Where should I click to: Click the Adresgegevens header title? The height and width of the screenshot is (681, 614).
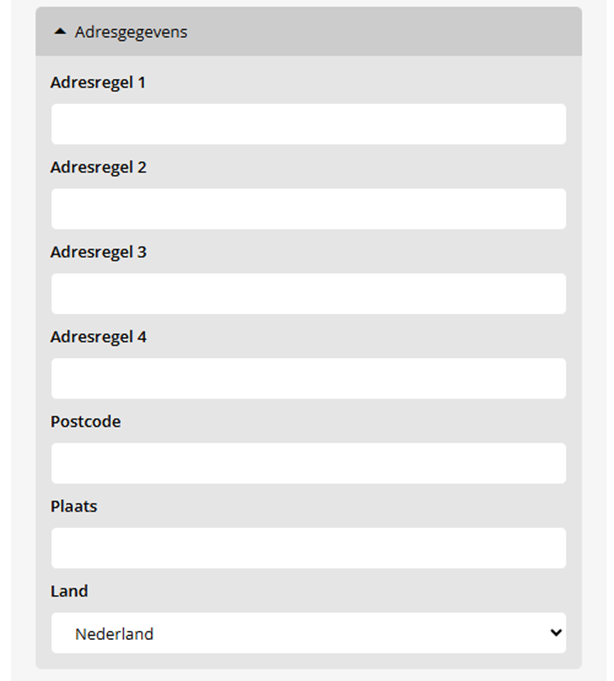[131, 32]
